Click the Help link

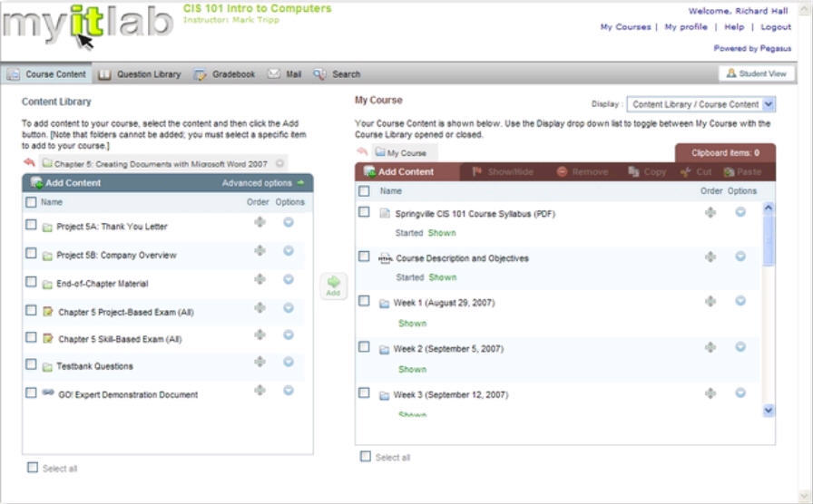734,27
